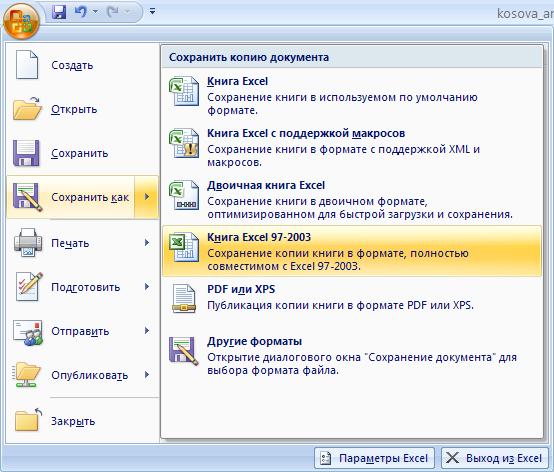
Task: Click the Параметры Excel button
Action: pos(374,458)
